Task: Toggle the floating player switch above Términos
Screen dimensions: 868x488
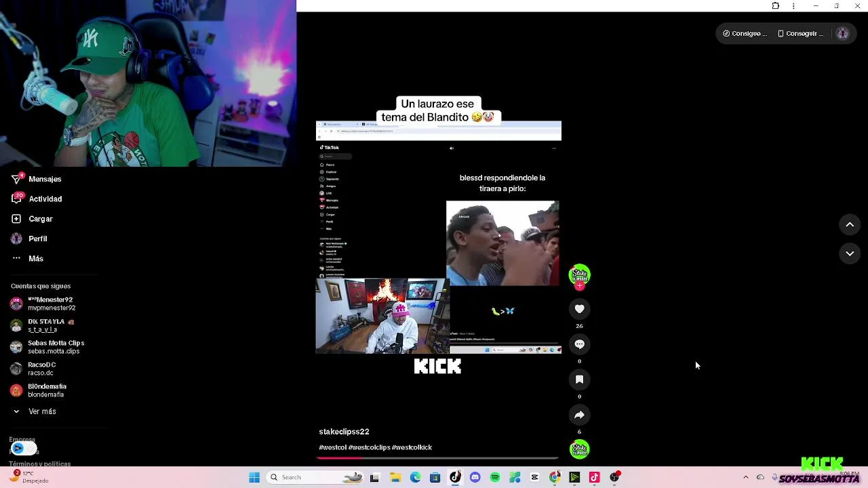Action: 22,448
